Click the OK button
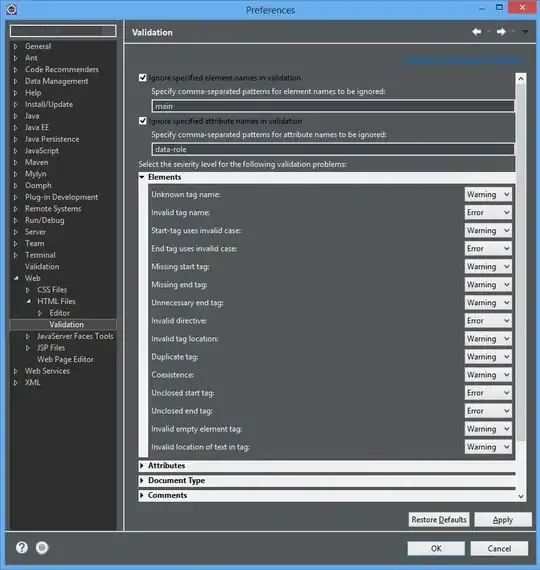Screen dimensions: 540x570 436,548
